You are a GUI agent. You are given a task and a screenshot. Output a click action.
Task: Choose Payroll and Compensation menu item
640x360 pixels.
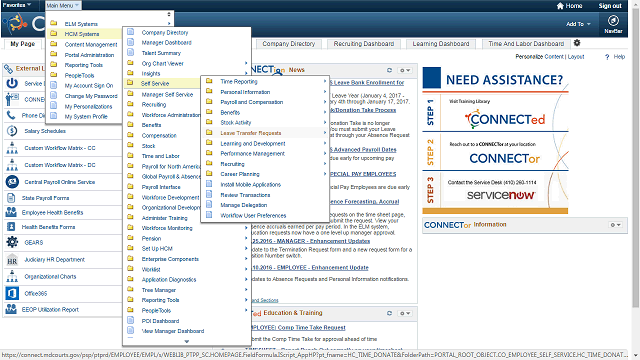251,102
